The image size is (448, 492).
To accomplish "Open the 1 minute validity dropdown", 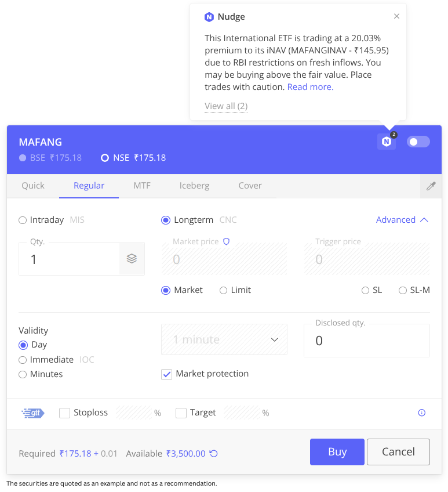I will [224, 339].
